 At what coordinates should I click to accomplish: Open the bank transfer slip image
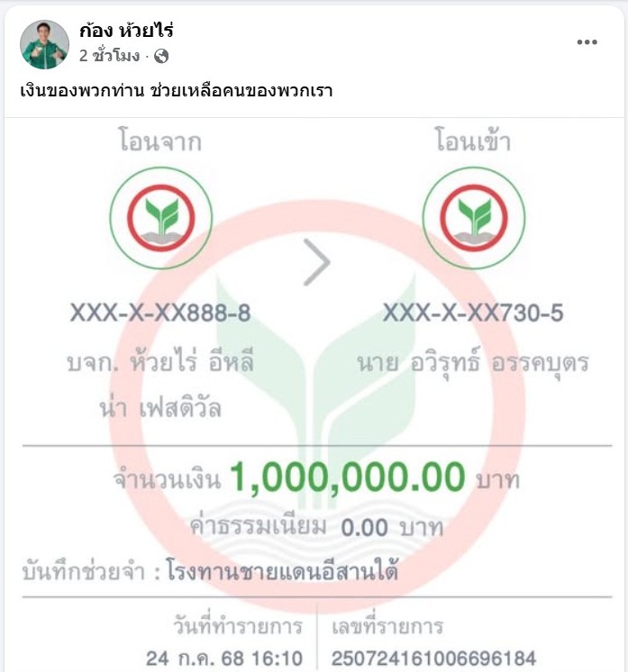click(314, 395)
